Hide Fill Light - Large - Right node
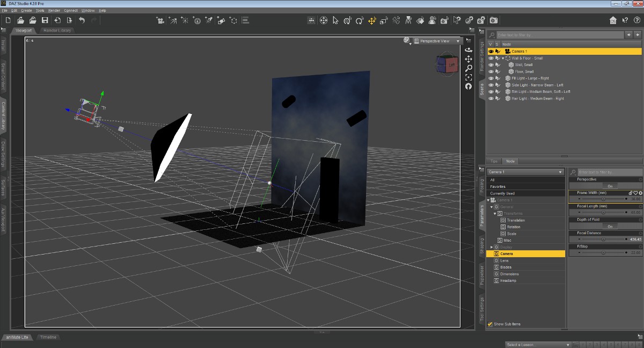Viewport: 644px width, 348px height. pos(491,78)
